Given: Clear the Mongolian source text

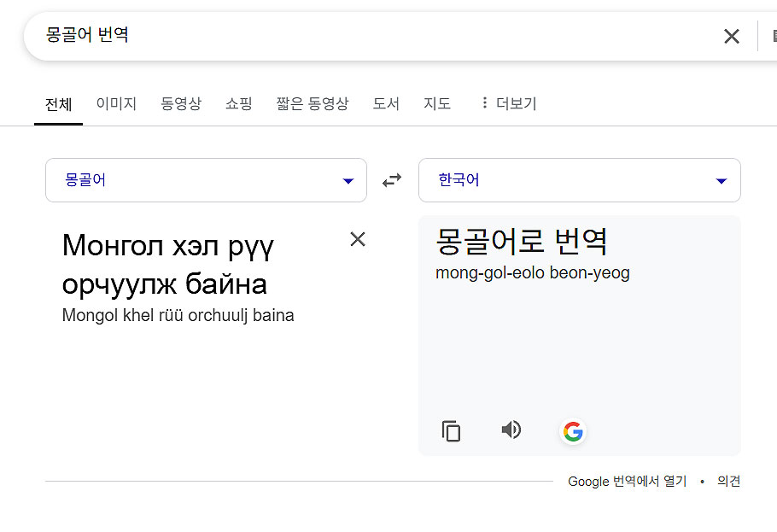Looking at the screenshot, I should (x=358, y=239).
